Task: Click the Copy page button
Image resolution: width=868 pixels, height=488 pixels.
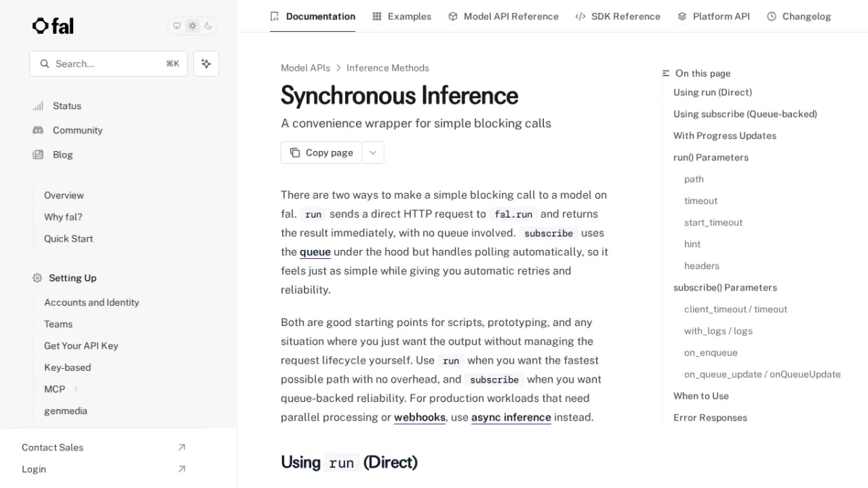Action: coord(321,153)
